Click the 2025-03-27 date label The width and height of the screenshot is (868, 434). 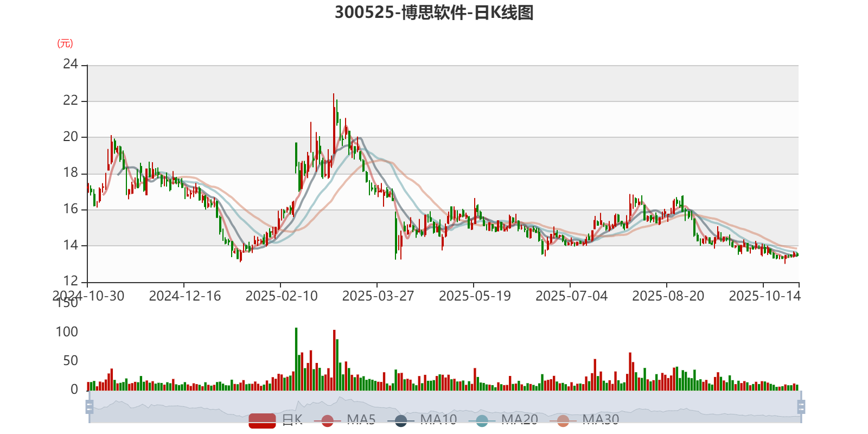click(378, 296)
